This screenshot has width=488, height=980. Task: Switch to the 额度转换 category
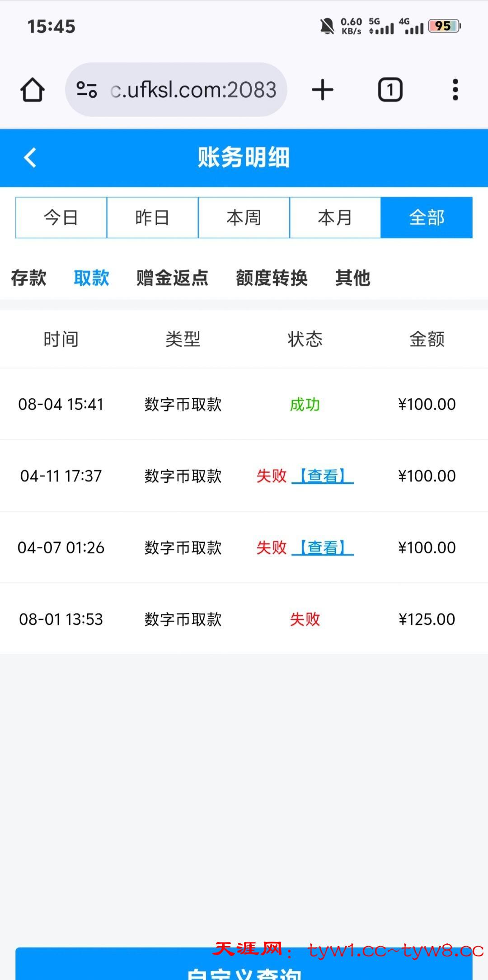[272, 278]
